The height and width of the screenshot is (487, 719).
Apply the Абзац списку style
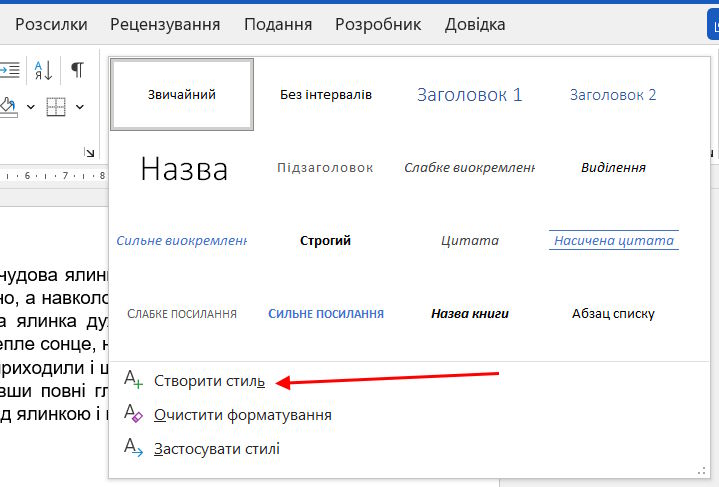point(613,314)
